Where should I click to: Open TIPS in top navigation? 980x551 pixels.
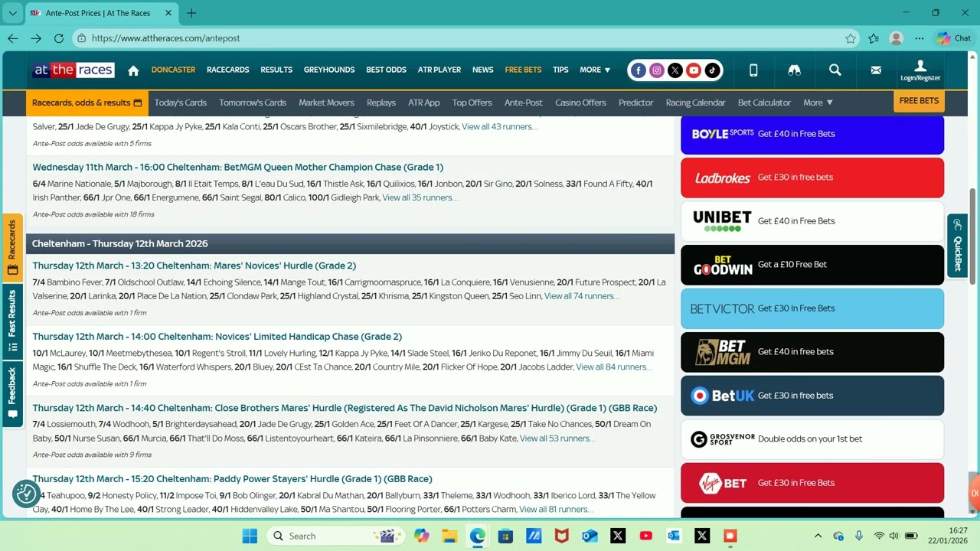pos(560,70)
